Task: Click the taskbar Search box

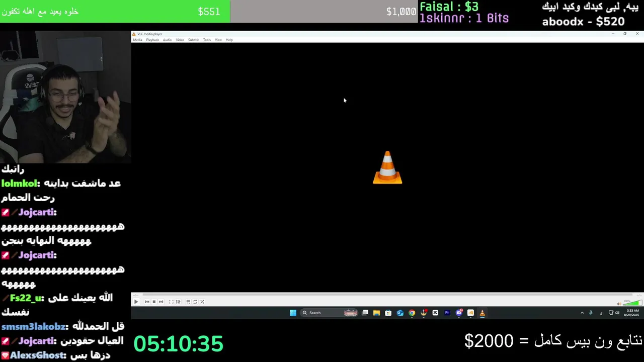Action: pyautogui.click(x=329, y=313)
